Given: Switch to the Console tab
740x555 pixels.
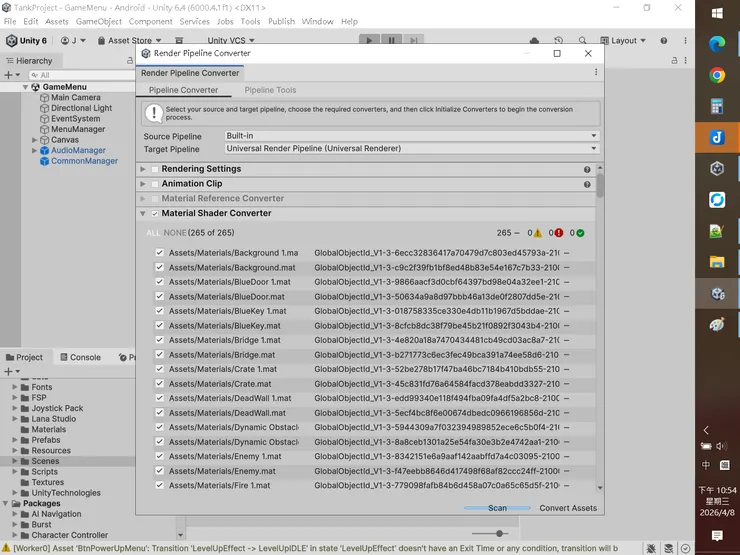Looking at the screenshot, I should 80,357.
